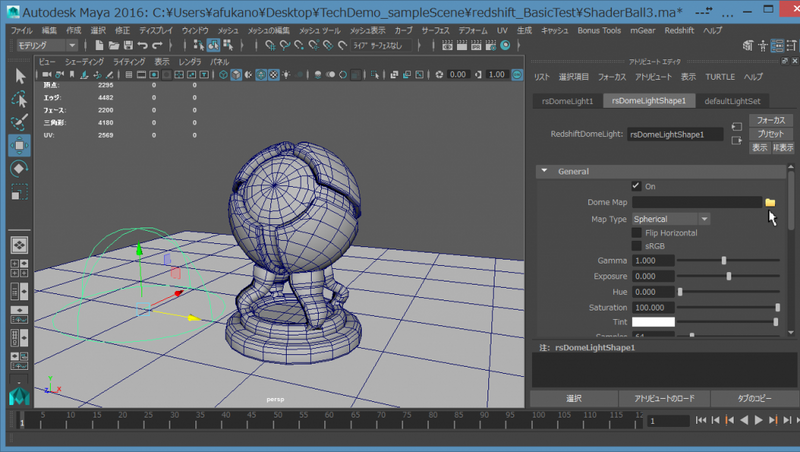Click the snap to grids magnet icon
The height and width of the screenshot is (452, 800).
[270, 45]
